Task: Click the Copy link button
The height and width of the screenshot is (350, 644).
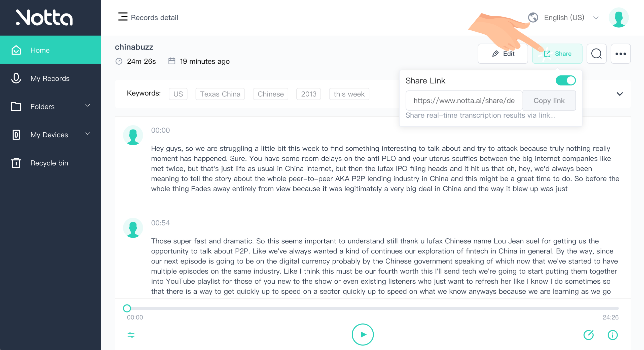Action: (549, 101)
